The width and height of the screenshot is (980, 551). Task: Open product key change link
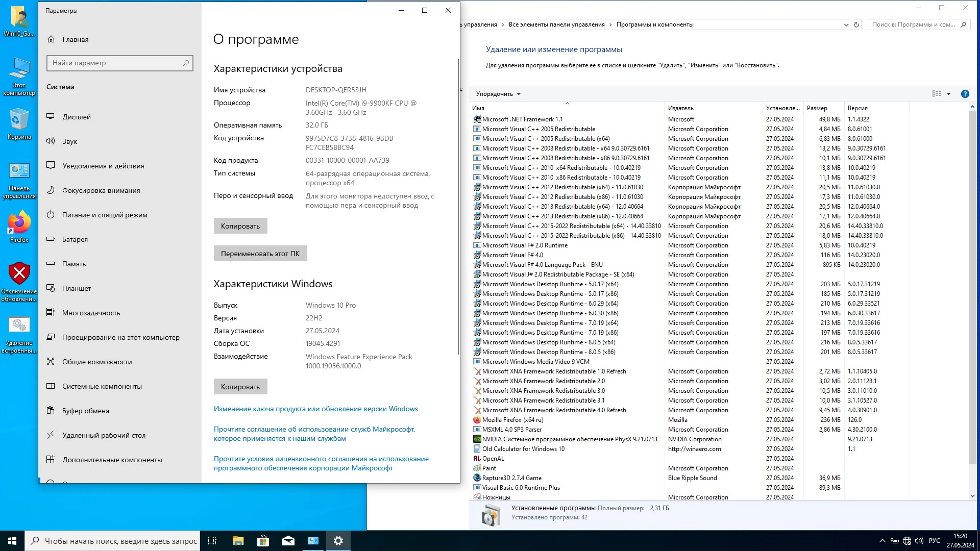pyautogui.click(x=315, y=409)
